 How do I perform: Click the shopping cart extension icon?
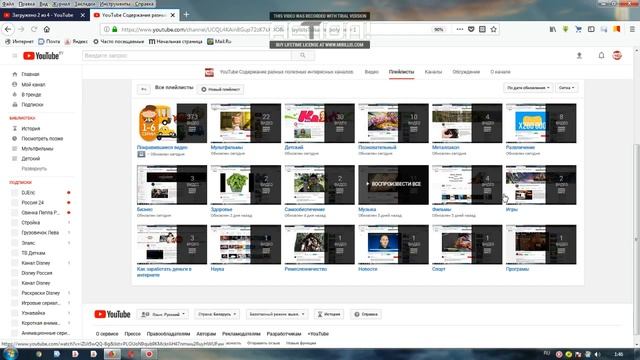578,29
